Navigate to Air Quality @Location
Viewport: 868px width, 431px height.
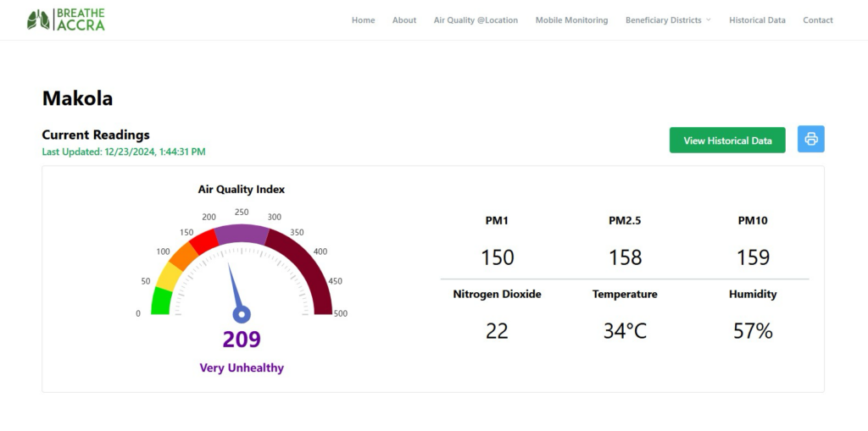[x=476, y=20]
